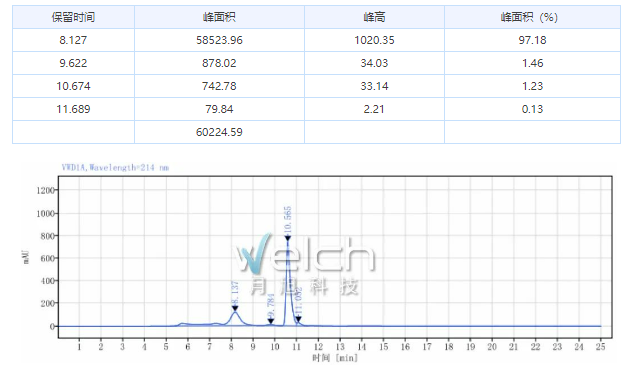Click the peak marker labeled 8.137
The height and width of the screenshot is (369, 634).
click(x=235, y=308)
